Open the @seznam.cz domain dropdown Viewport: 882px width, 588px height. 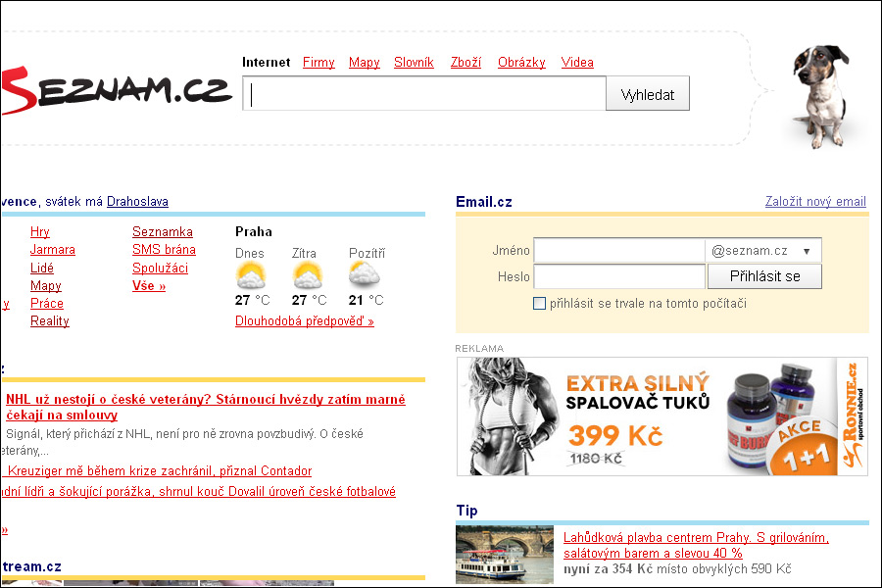tap(763, 251)
